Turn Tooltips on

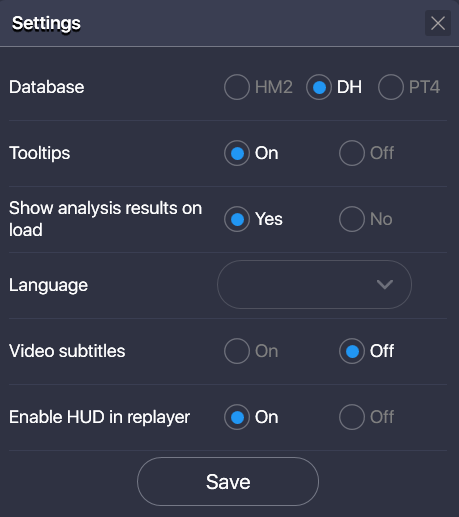pyautogui.click(x=237, y=153)
